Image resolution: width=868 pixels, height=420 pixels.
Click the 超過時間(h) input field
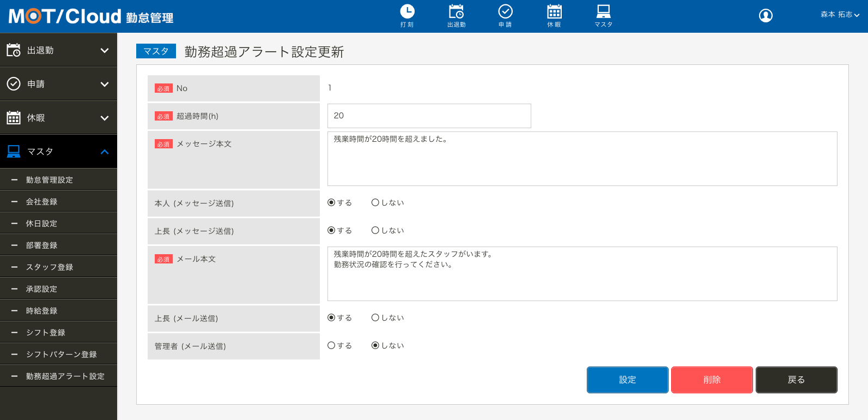pyautogui.click(x=429, y=116)
